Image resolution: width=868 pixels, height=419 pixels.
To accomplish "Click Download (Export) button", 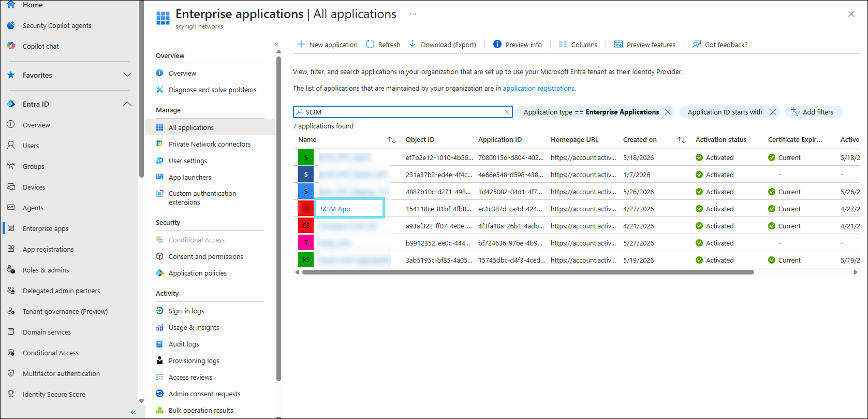I will pos(443,45).
